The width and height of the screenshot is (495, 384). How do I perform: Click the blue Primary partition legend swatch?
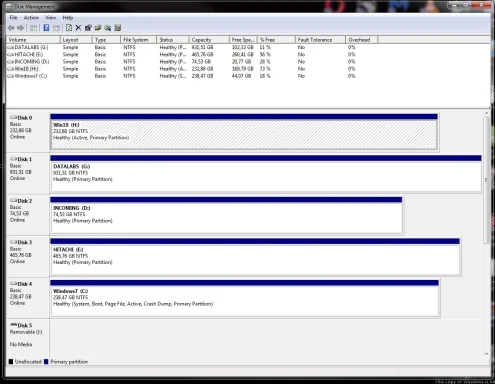pos(46,362)
